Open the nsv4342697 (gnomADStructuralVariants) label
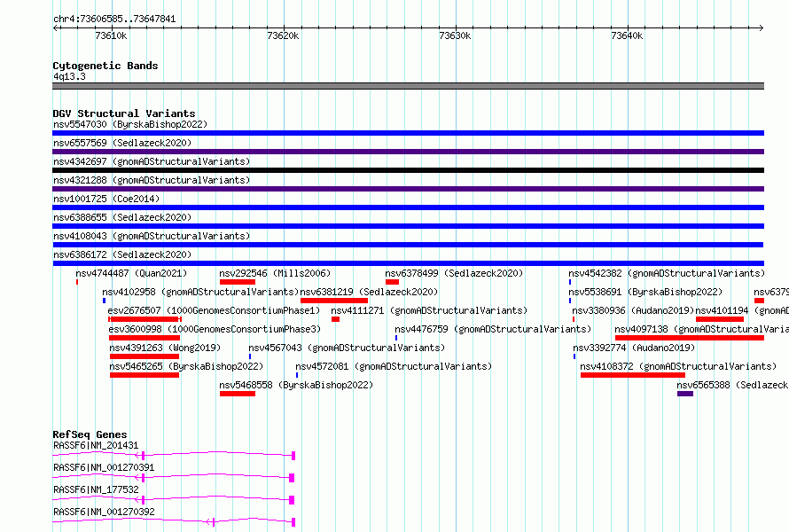This screenshot has height=532, width=789. [x=152, y=161]
